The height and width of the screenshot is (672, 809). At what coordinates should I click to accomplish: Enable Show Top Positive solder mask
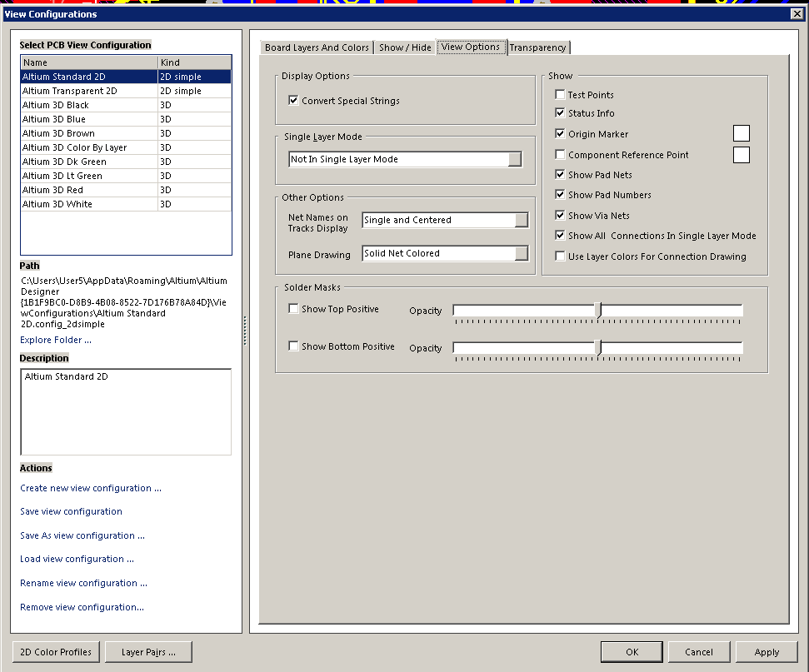click(293, 308)
